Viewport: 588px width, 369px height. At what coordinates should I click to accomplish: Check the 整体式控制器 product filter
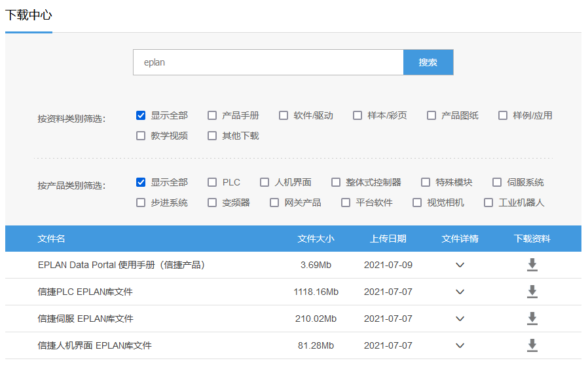pos(336,182)
